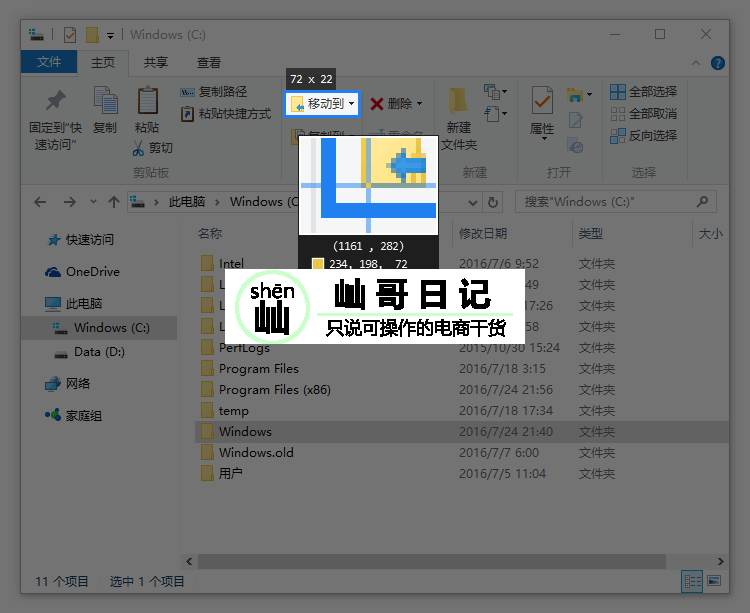Open the Recent locations dropdown arrow
The width and height of the screenshot is (750, 613).
pyautogui.click(x=93, y=202)
